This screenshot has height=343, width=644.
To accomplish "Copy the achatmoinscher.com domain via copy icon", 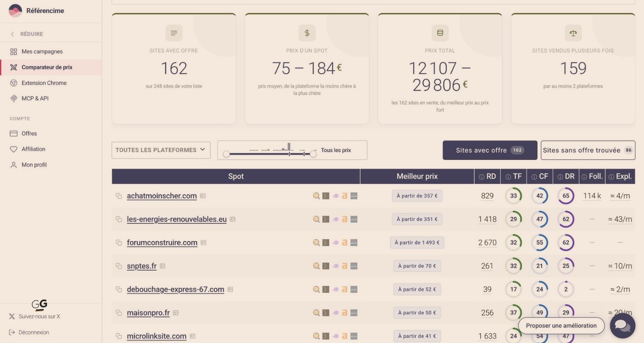I will [118, 196].
